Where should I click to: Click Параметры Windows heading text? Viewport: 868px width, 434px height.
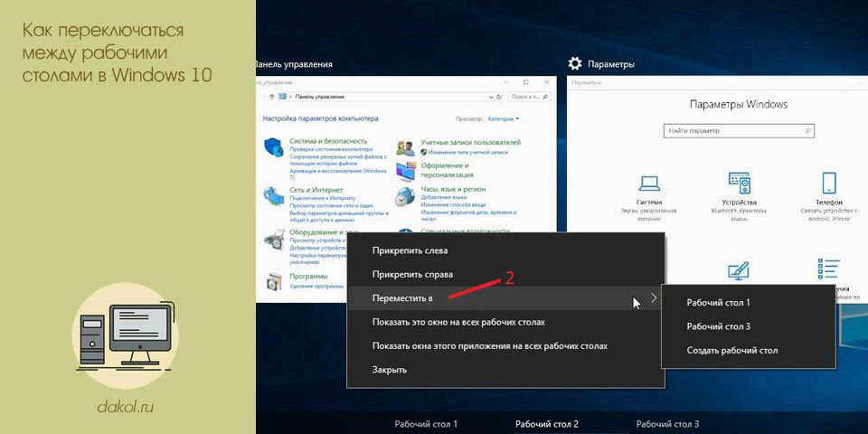[739, 104]
